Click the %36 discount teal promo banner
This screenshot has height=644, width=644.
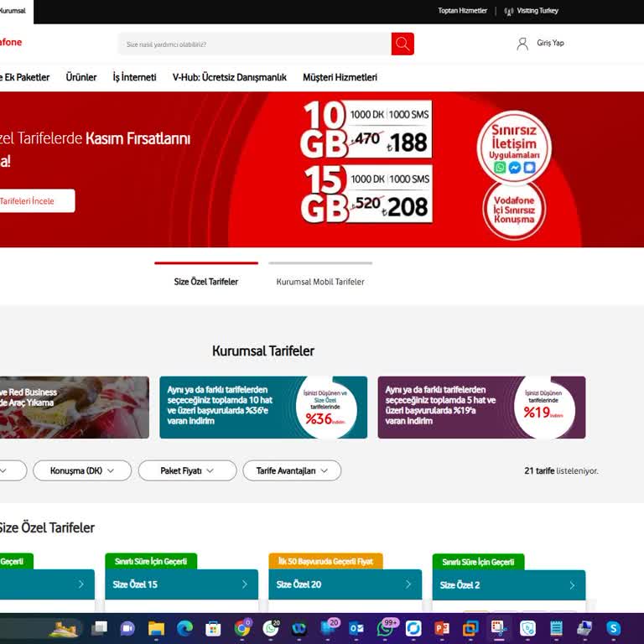[x=263, y=408]
